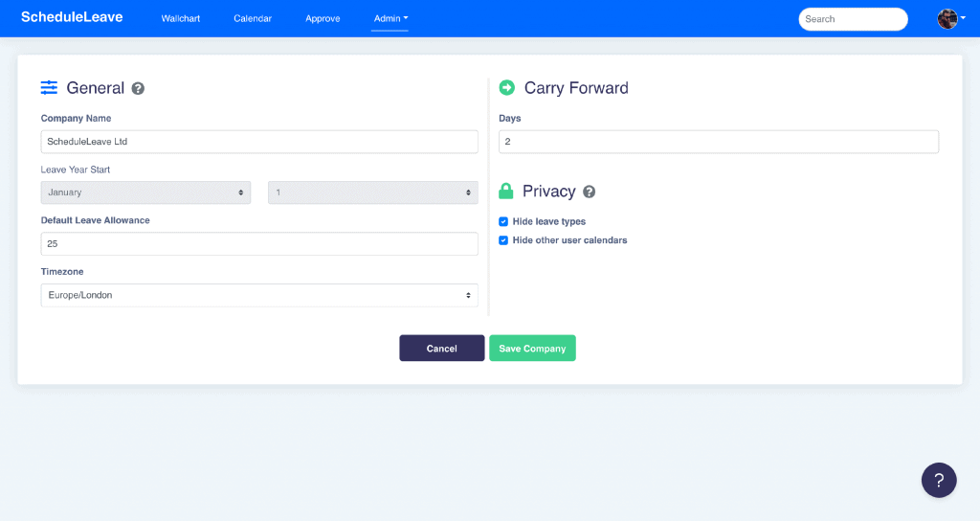980x521 pixels.
Task: Click the Cancel button
Action: 441,349
